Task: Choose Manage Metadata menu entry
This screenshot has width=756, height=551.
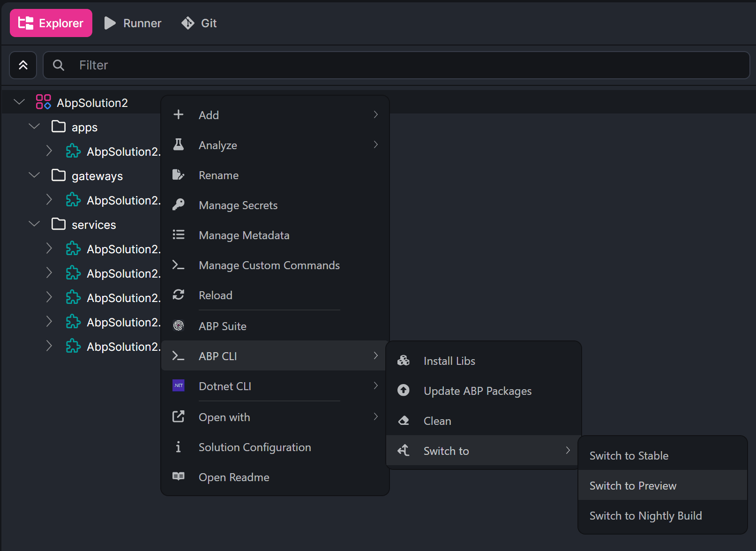Action: pyautogui.click(x=275, y=235)
